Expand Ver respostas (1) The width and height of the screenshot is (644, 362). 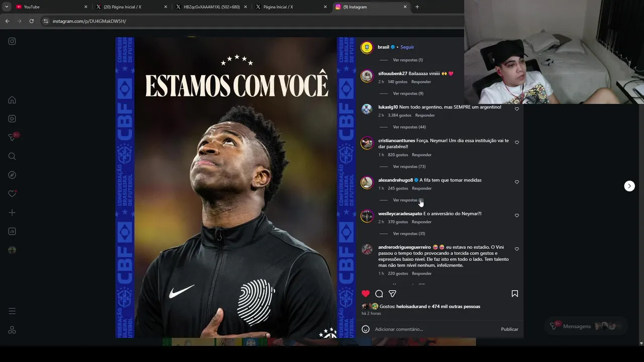tap(408, 60)
